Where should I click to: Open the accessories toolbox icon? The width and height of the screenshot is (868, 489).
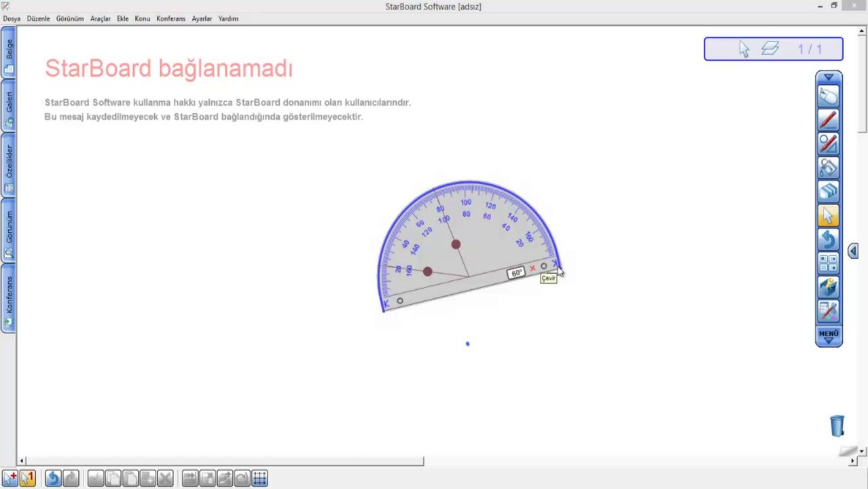[829, 287]
